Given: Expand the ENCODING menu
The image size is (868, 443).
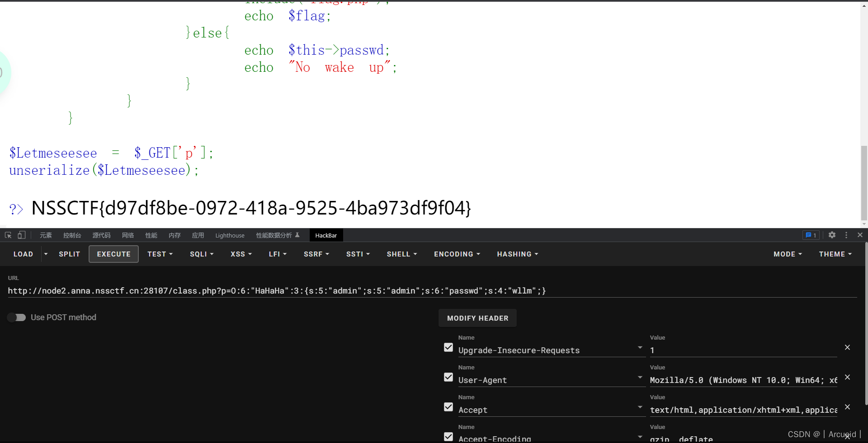Looking at the screenshot, I should pos(457,254).
